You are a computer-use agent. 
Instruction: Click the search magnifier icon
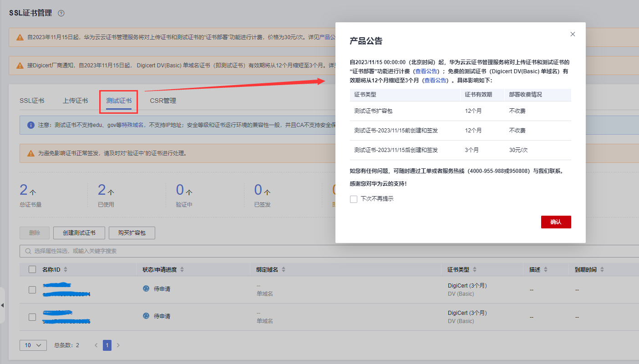pyautogui.click(x=28, y=251)
